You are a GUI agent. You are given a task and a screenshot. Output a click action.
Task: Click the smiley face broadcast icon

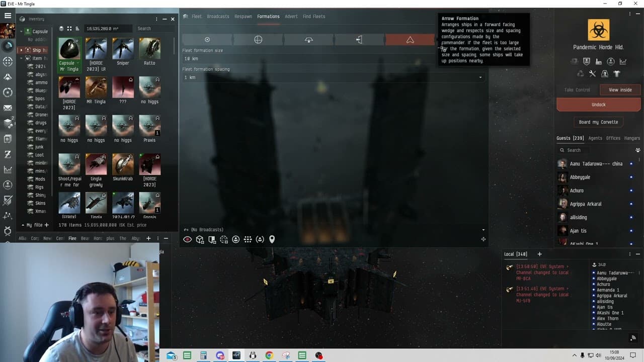pyautogui.click(x=235, y=239)
